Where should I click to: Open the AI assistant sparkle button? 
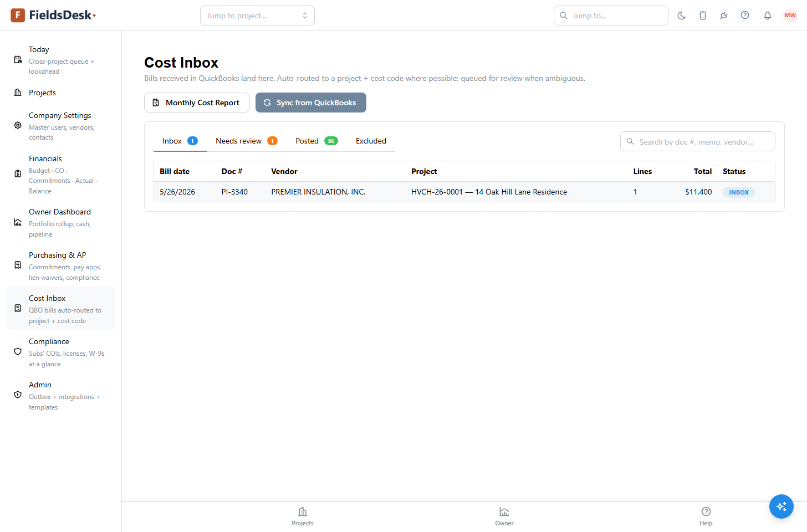(782, 507)
